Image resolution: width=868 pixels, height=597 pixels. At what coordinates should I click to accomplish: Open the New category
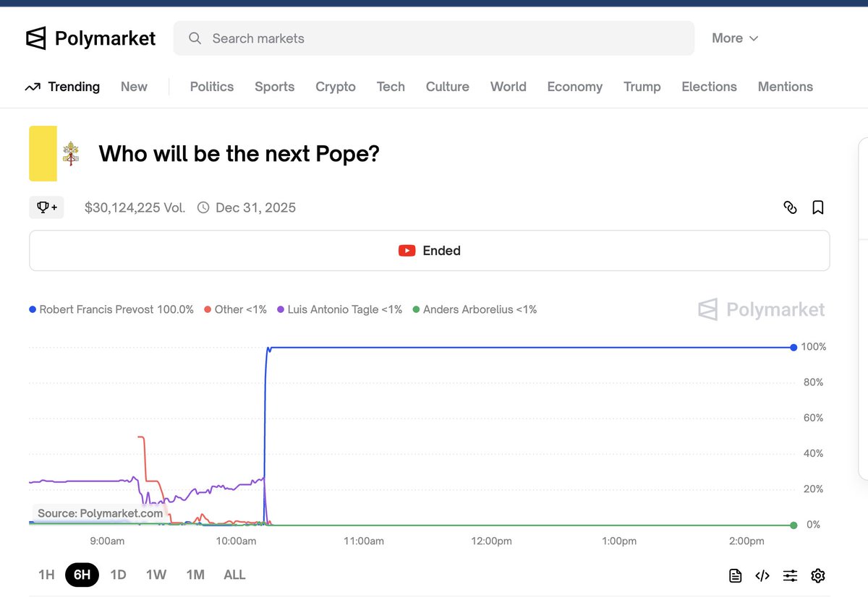tap(134, 87)
